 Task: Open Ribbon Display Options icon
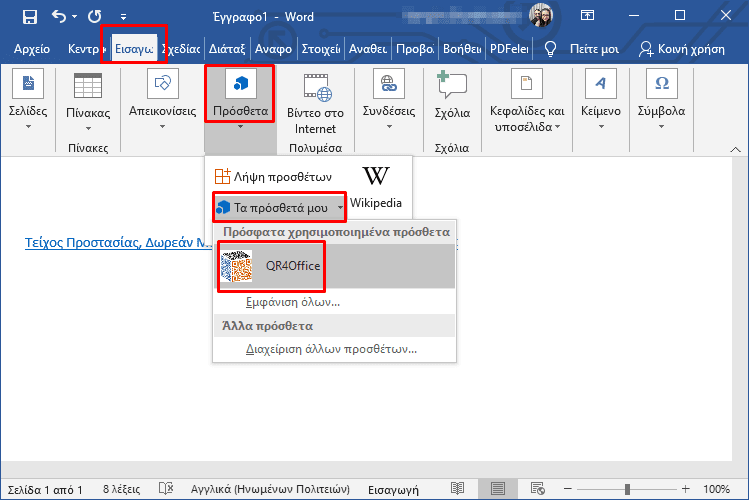click(x=587, y=16)
